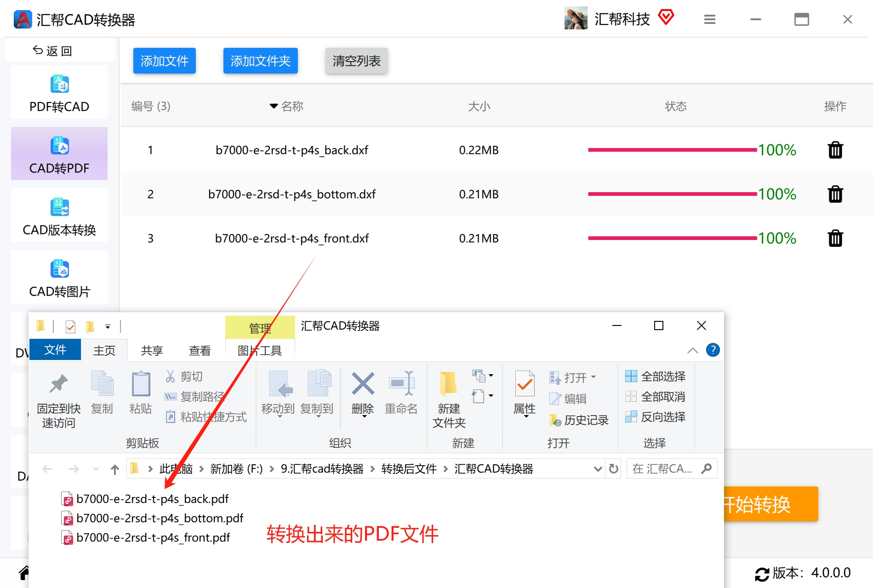This screenshot has height=588, width=873.
Task: Click the orange 开始转换 button
Action: pyautogui.click(x=771, y=504)
